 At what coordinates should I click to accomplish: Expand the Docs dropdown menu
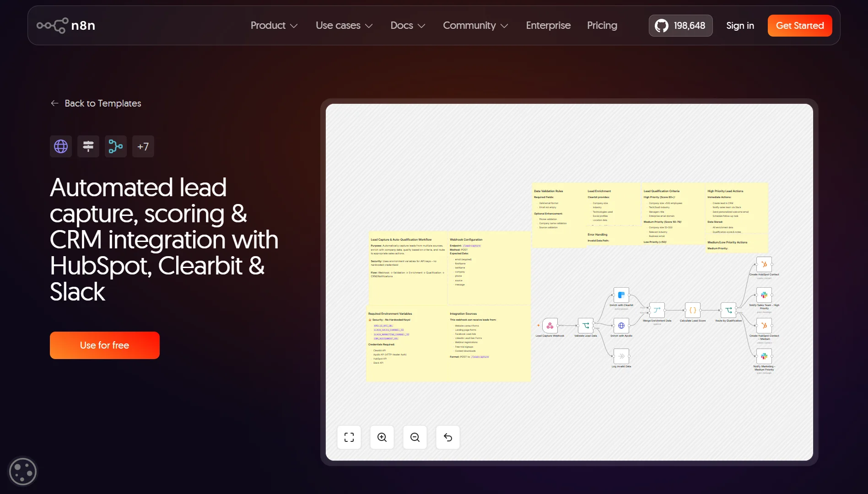point(408,26)
